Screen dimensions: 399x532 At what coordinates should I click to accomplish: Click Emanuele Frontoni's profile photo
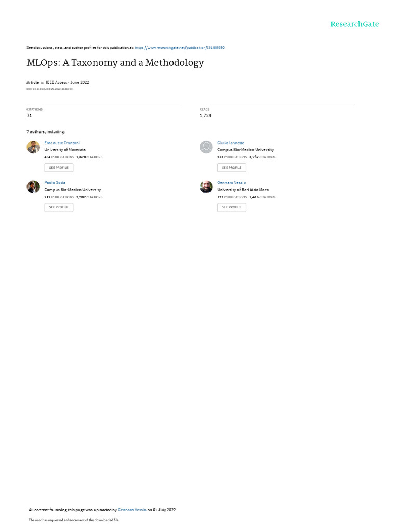33,147
